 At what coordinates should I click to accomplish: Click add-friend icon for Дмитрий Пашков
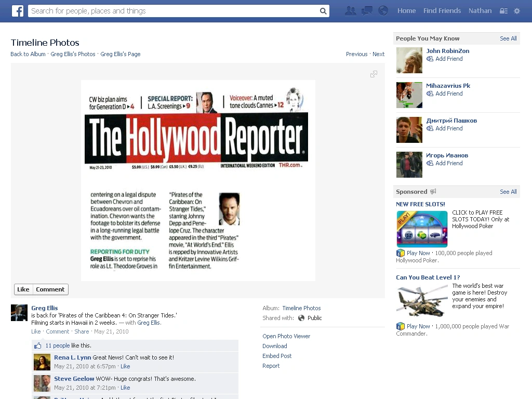pyautogui.click(x=430, y=128)
